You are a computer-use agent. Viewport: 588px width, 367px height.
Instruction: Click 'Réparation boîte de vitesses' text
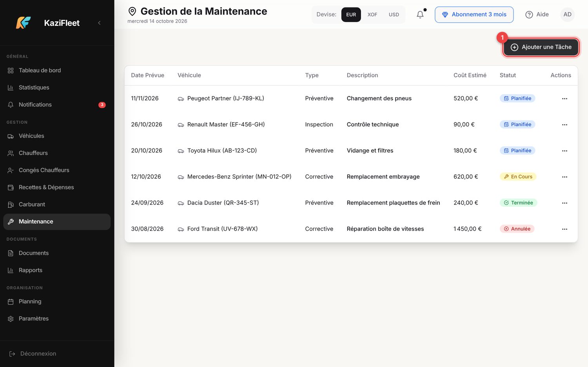385,229
